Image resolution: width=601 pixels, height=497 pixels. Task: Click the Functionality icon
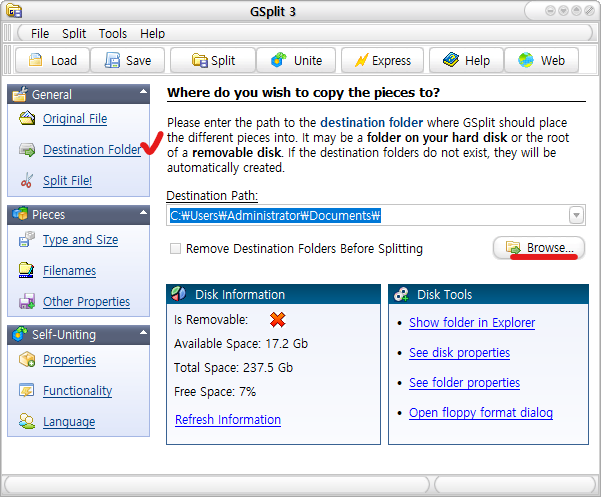[x=26, y=390]
